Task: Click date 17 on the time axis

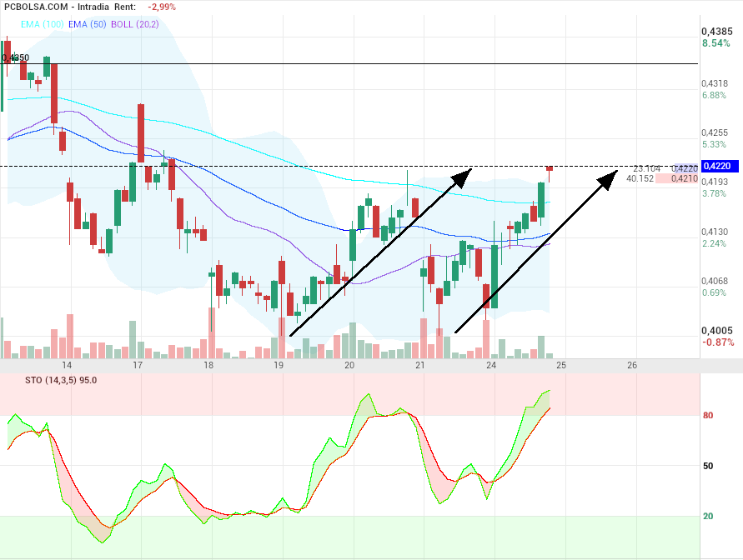Action: (x=138, y=365)
